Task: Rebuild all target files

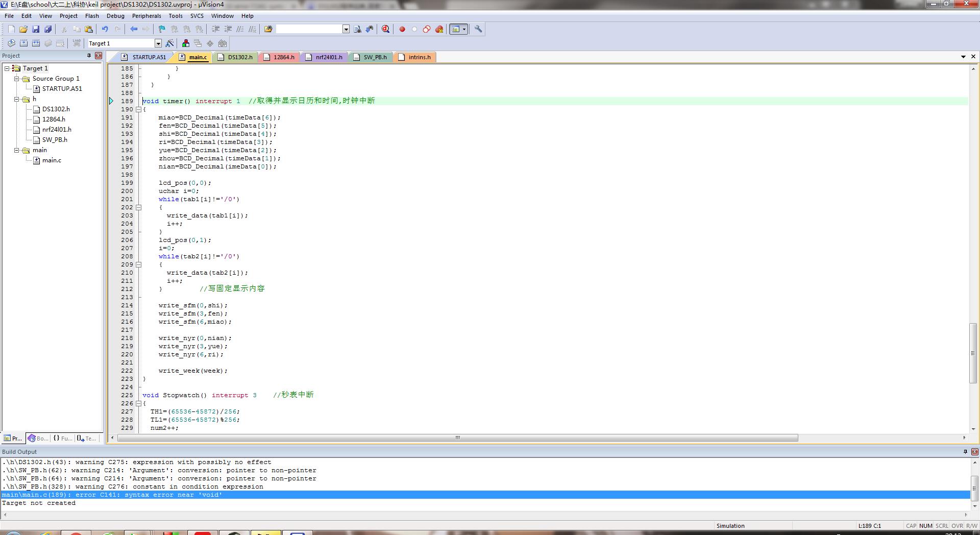Action: point(36,43)
